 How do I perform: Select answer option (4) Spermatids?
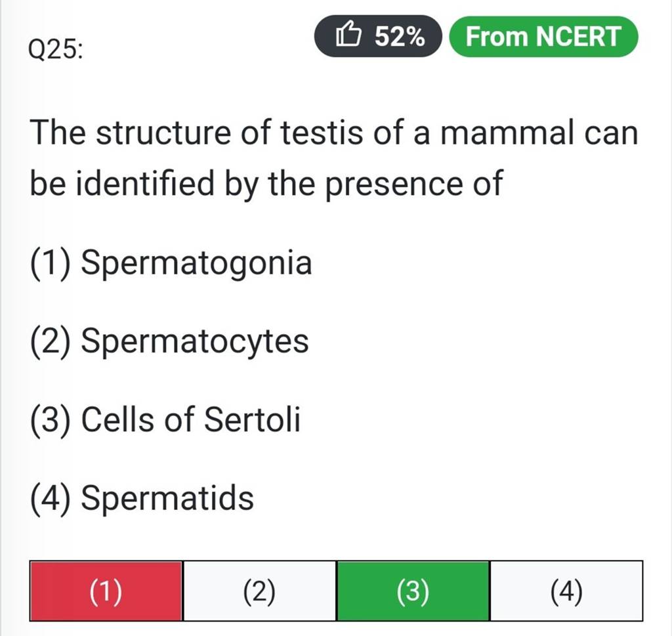pyautogui.click(x=142, y=498)
